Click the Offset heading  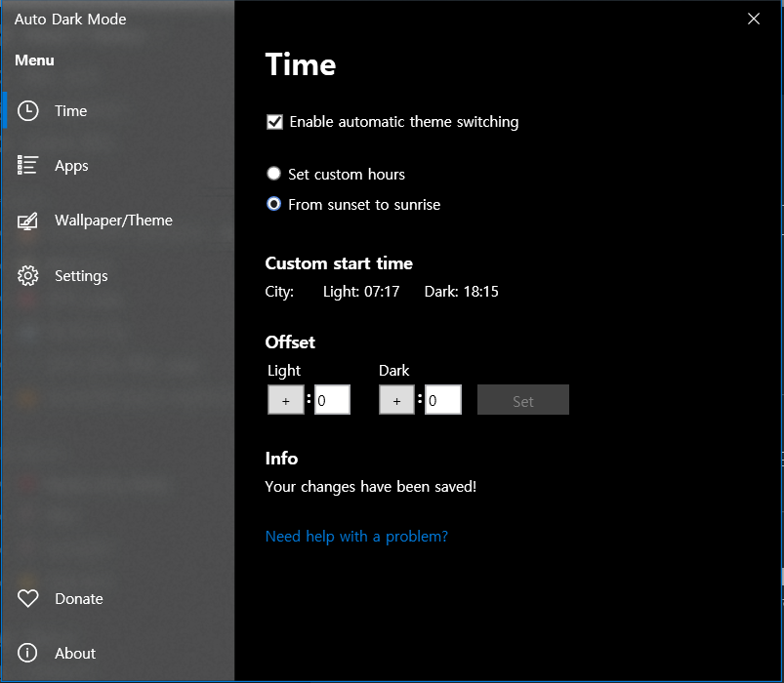click(x=290, y=342)
